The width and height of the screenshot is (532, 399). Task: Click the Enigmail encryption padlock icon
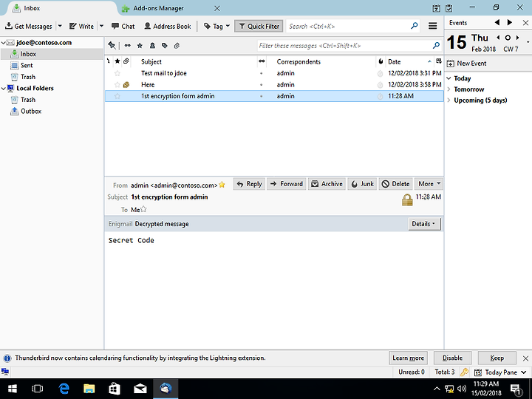[x=407, y=199]
